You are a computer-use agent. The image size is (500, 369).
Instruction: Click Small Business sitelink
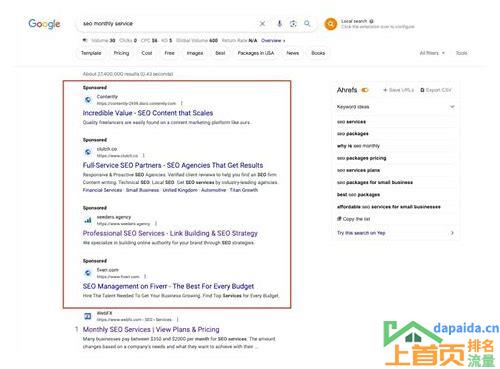(x=142, y=190)
